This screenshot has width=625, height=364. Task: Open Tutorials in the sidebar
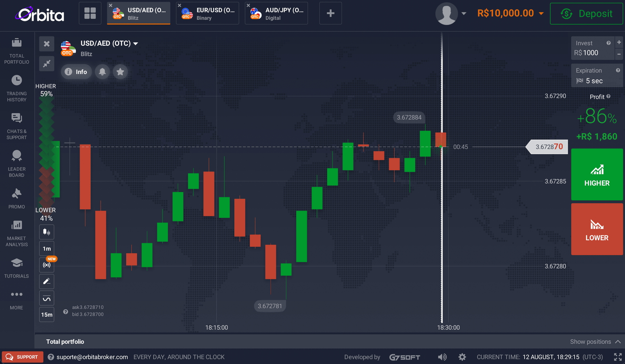tap(17, 268)
